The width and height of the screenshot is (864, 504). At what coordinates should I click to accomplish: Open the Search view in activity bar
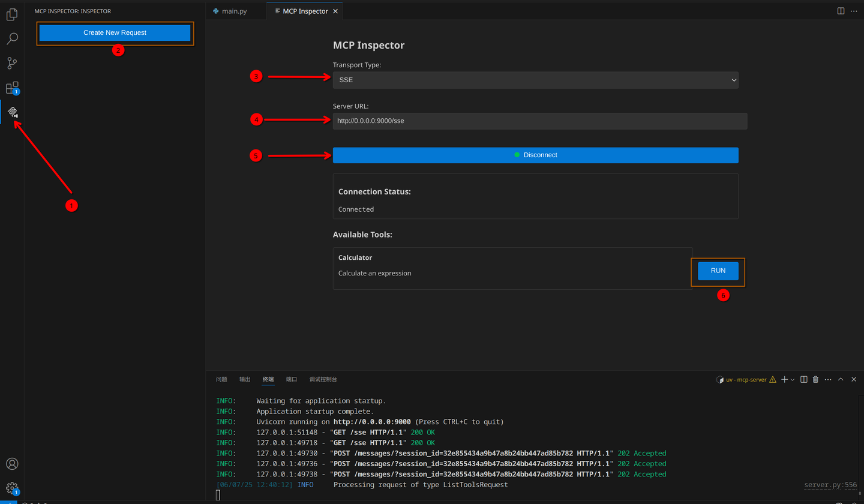12,39
